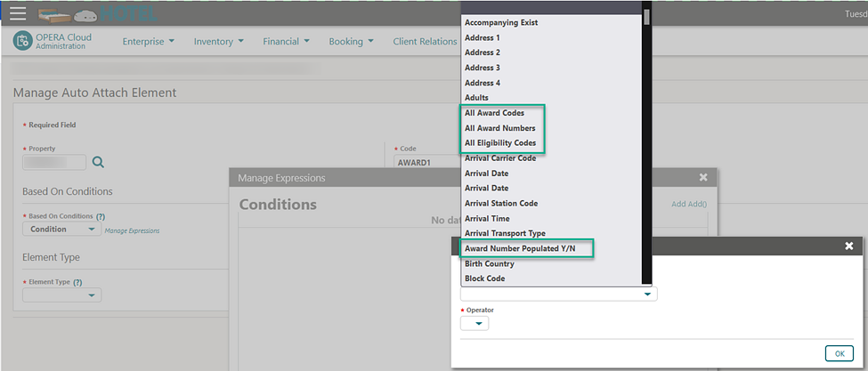
Task: Search for a property with magnifier icon
Action: [99, 162]
